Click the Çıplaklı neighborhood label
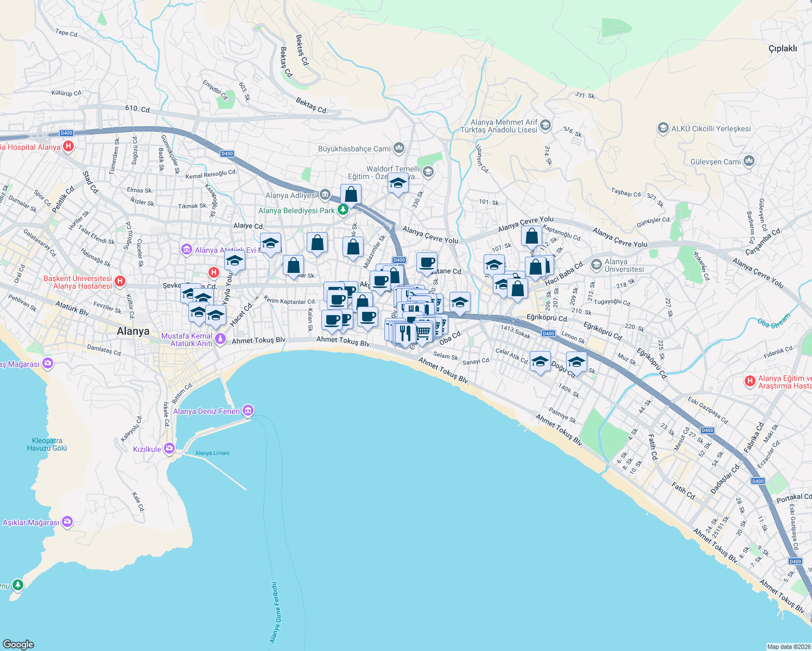The image size is (812, 651). pyautogui.click(x=783, y=48)
